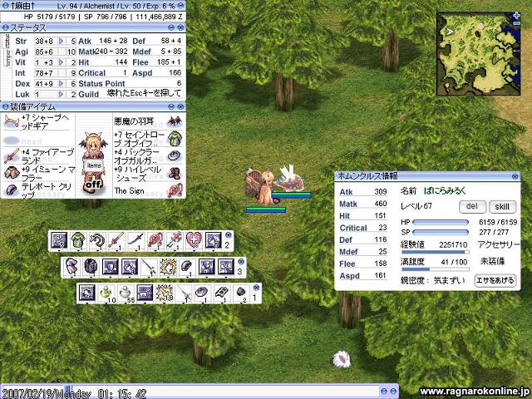Switch pages on hotbar 1 round button
532x399 pixels.
coord(256,288)
